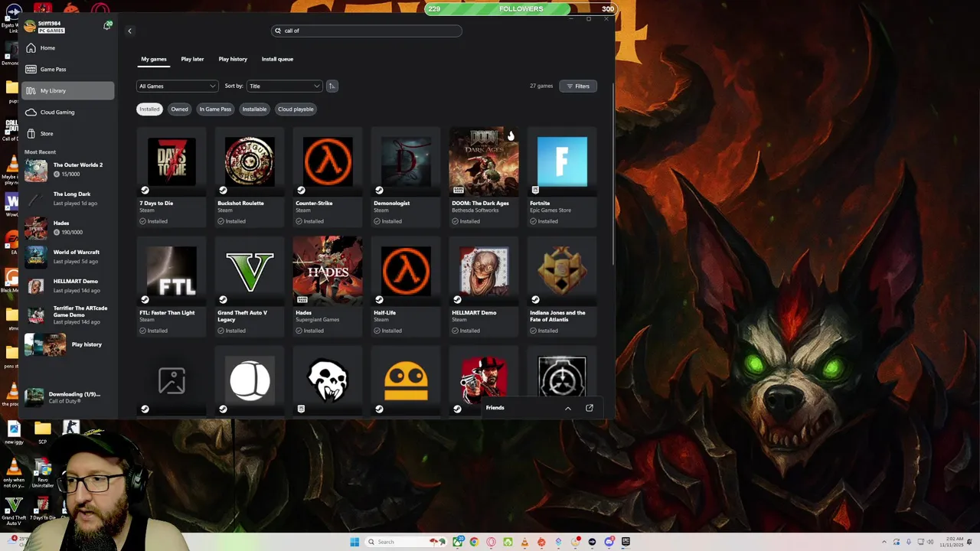Switch to the Install queue tab
The width and height of the screenshot is (980, 551).
click(x=277, y=59)
